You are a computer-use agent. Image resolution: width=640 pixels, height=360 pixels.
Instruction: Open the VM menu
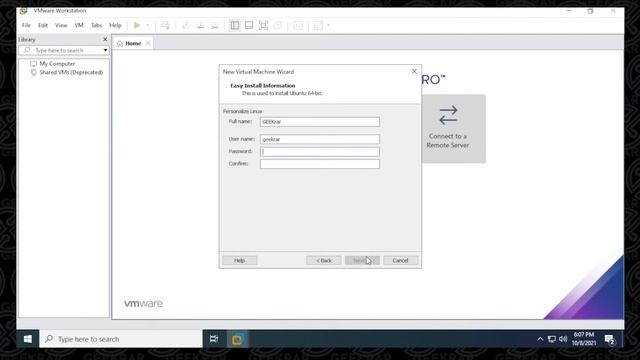tap(79, 25)
